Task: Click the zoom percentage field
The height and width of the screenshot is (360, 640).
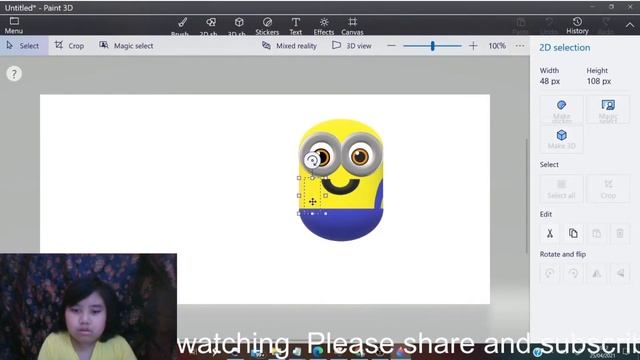Action: tap(497, 46)
